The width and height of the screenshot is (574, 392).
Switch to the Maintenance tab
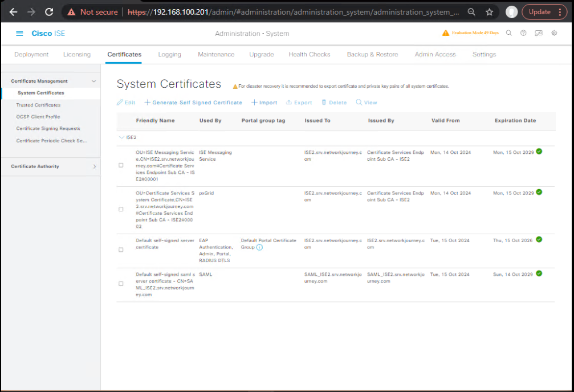(216, 55)
